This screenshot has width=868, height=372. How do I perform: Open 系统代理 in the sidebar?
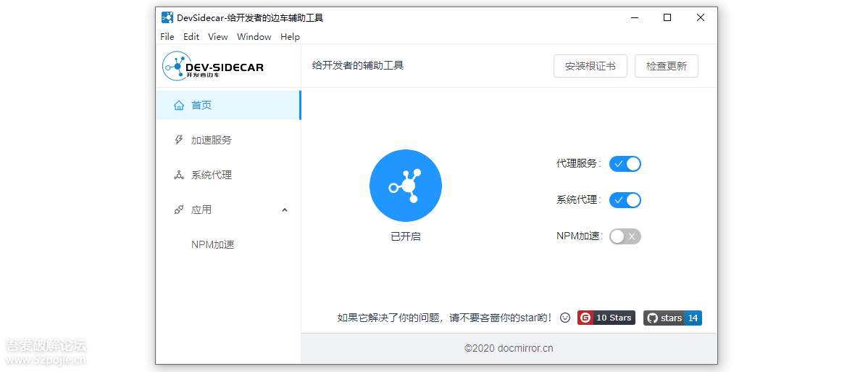(x=229, y=175)
